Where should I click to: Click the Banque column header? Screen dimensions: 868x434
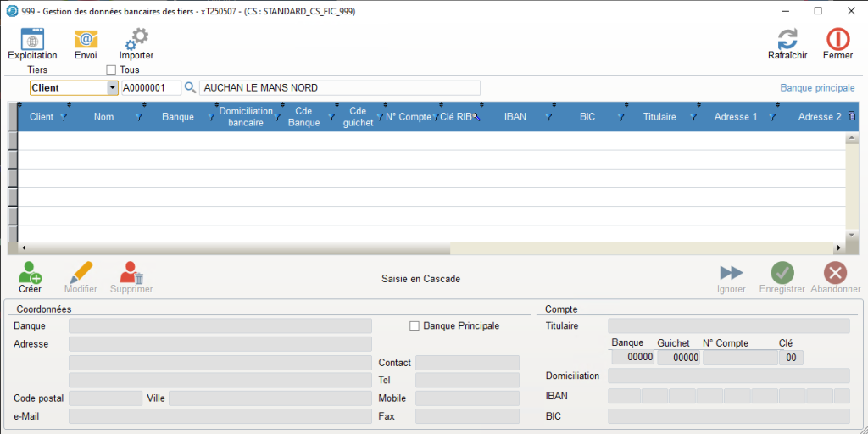pyautogui.click(x=177, y=117)
